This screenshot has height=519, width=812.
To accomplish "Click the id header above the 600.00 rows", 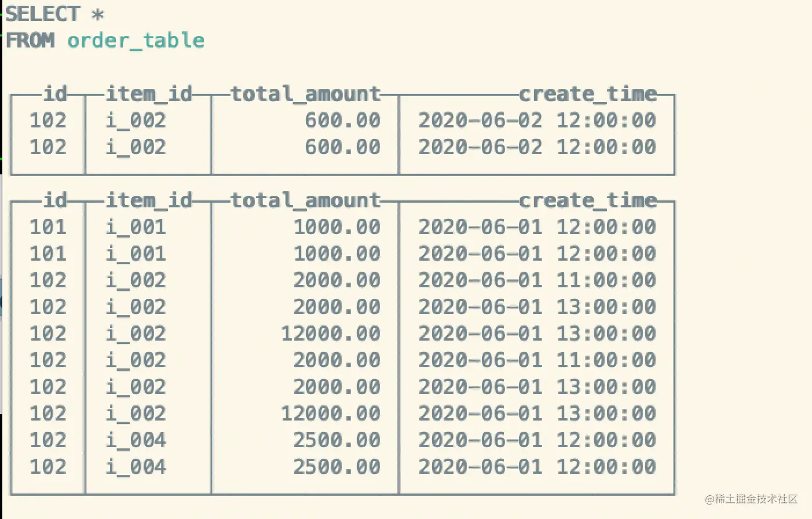I will 55,94.
